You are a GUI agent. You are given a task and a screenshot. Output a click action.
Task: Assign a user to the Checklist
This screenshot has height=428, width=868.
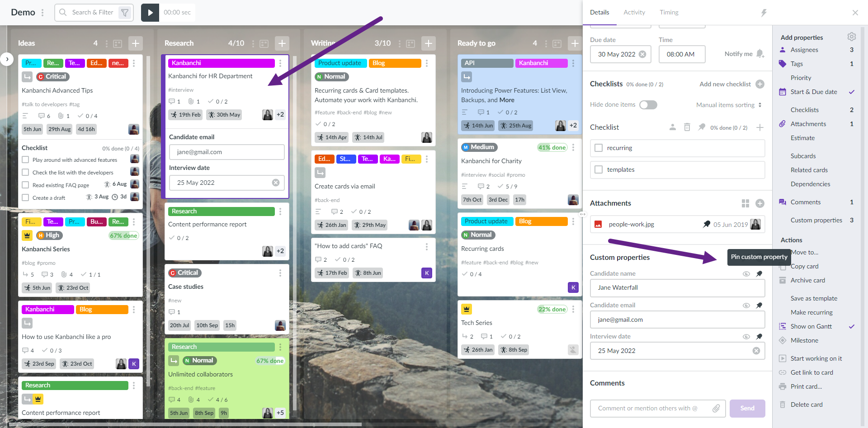point(673,127)
